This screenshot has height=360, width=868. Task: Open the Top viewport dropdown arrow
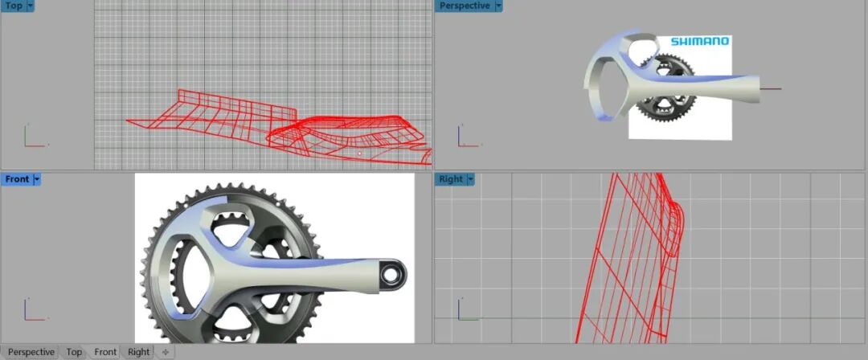click(30, 6)
